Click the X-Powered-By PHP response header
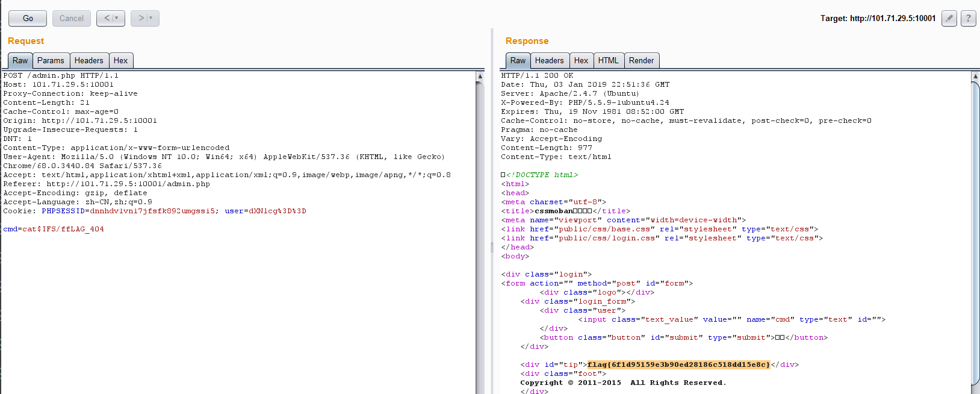980x394 pixels. (585, 102)
